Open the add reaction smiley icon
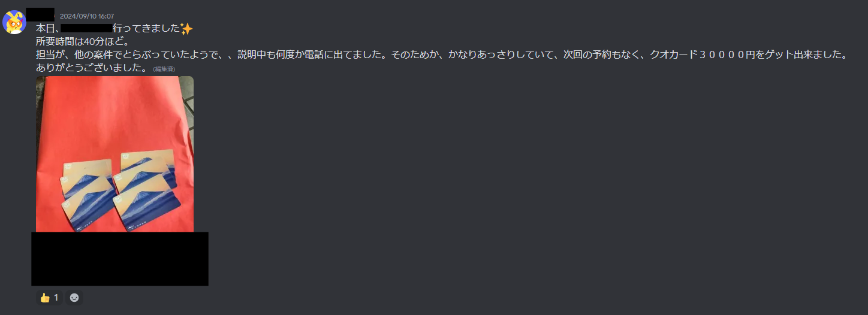This screenshot has width=868, height=315. [74, 298]
